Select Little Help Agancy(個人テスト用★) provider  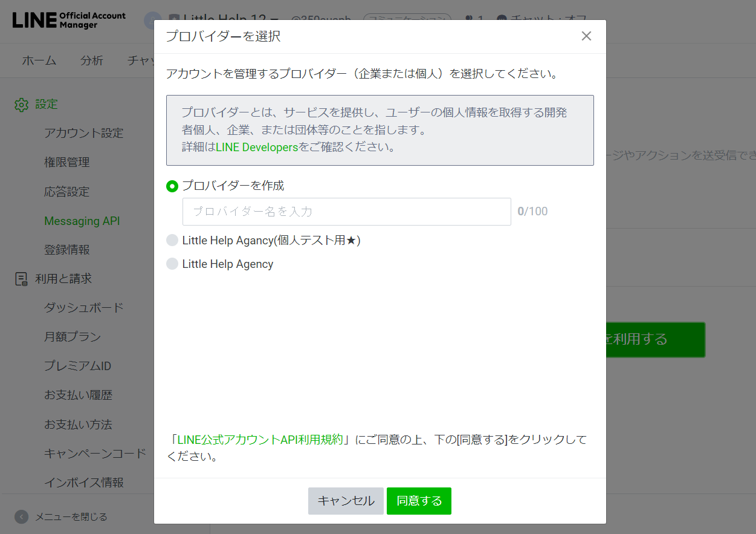(x=172, y=240)
